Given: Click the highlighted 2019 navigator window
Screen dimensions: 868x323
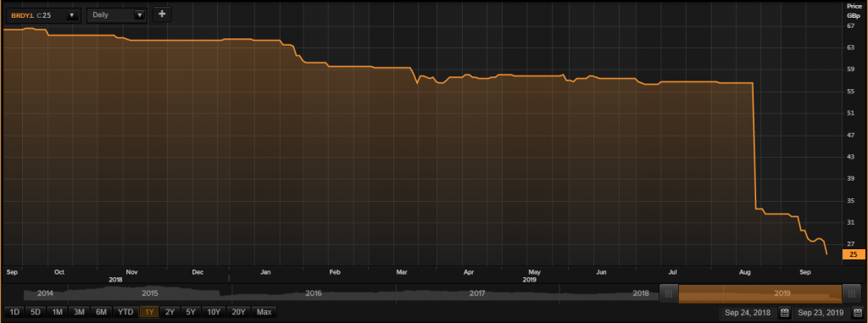Looking at the screenshot, I should coord(760,293).
